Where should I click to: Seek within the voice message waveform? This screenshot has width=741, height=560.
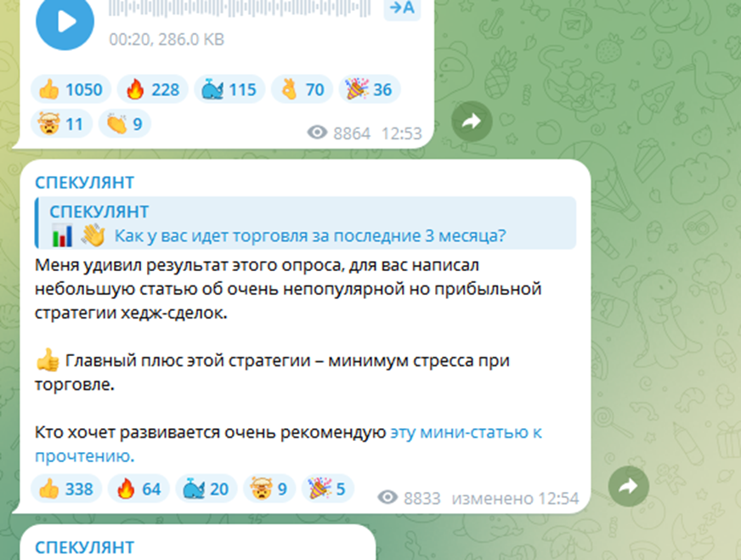pos(240,8)
